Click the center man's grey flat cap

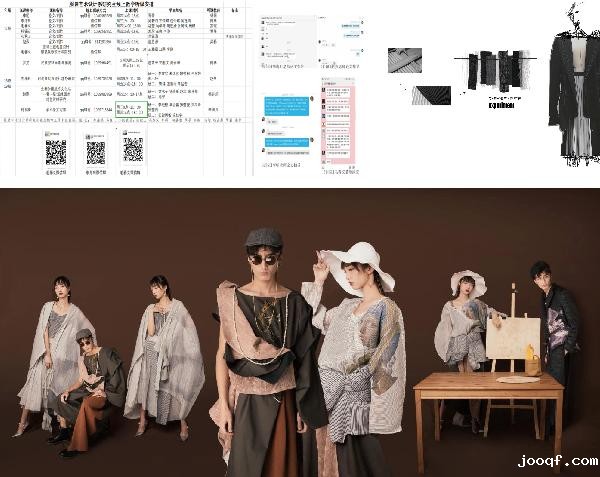[264, 239]
